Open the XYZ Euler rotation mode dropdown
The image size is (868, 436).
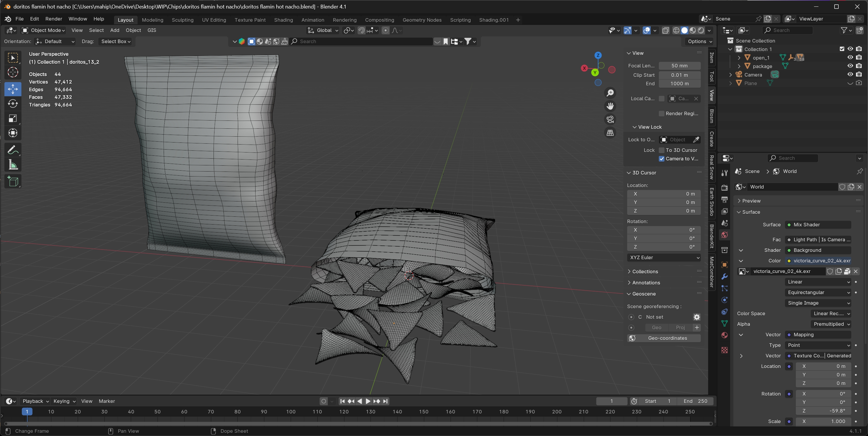663,257
